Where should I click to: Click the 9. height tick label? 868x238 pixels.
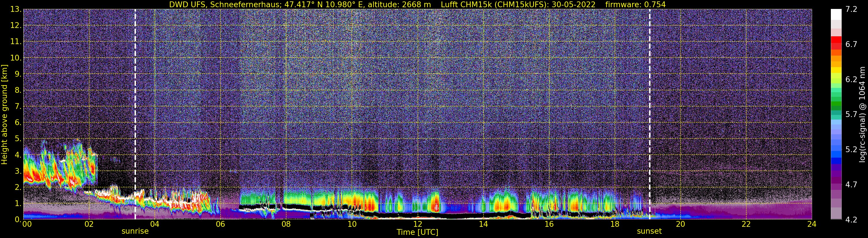point(18,74)
